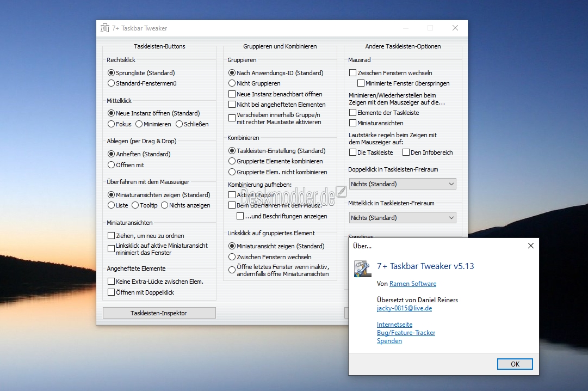
Task: Close the 7+ Taskbar Tweaker window
Action: 455,28
